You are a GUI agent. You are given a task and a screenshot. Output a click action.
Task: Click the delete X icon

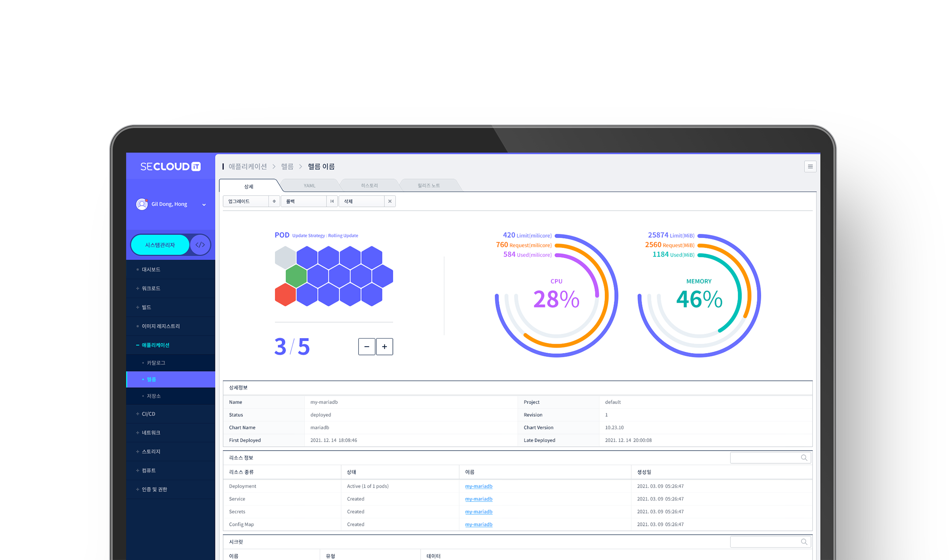coord(390,201)
